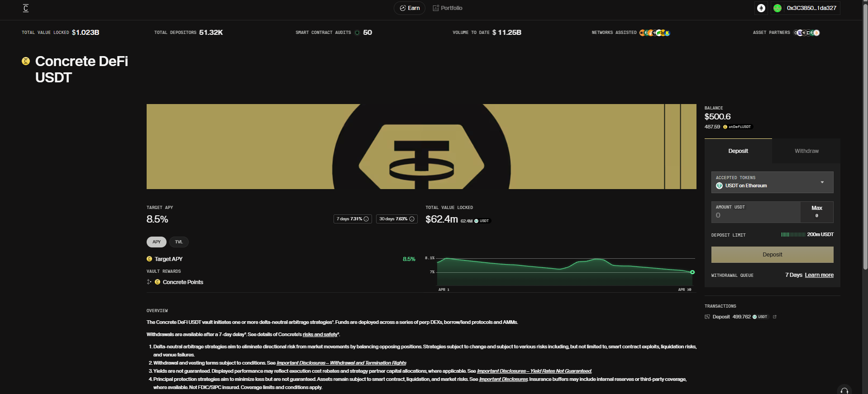
Task: Focus the Amount USDT input field
Action: pos(756,212)
